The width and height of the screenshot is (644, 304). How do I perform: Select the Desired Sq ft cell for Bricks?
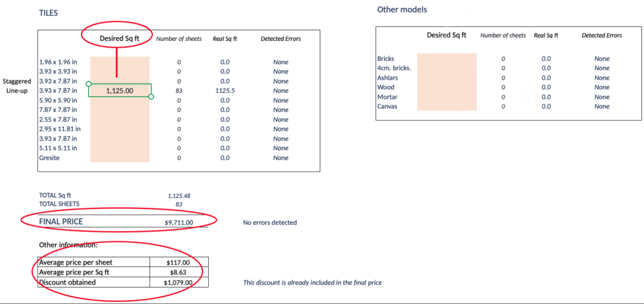point(447,58)
